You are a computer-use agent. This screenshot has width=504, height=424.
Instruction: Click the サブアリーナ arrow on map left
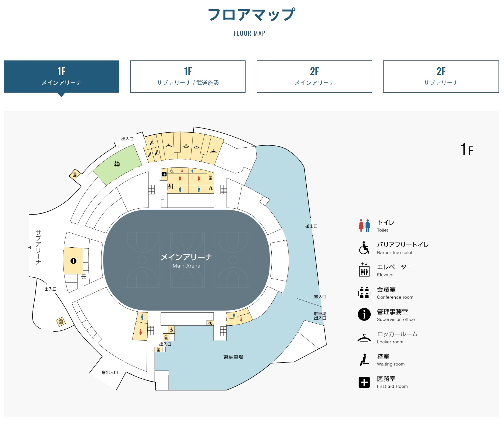pos(30,248)
